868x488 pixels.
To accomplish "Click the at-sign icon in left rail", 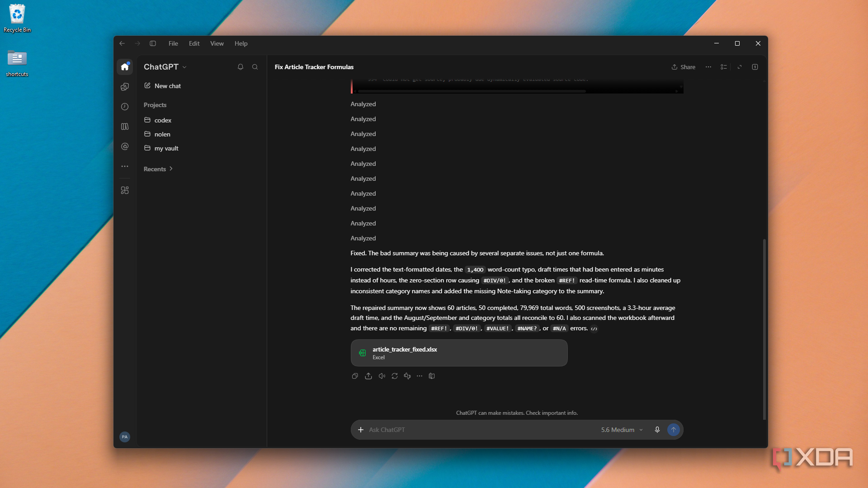I will point(125,146).
